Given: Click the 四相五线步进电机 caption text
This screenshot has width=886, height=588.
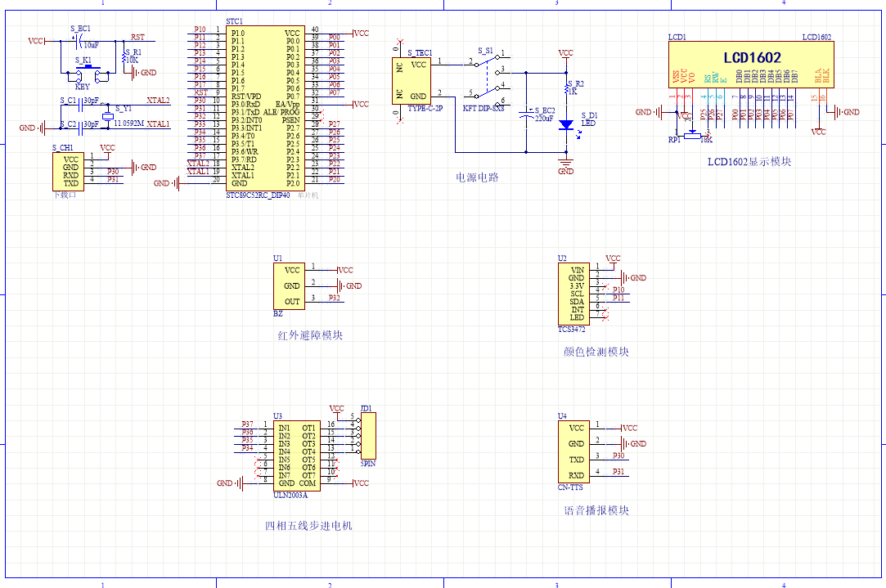Looking at the screenshot, I should click(x=308, y=526).
